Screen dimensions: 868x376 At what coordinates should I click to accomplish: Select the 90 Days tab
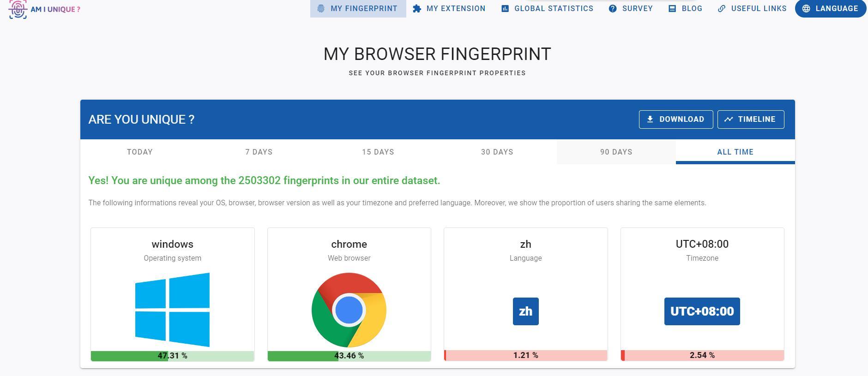click(616, 152)
